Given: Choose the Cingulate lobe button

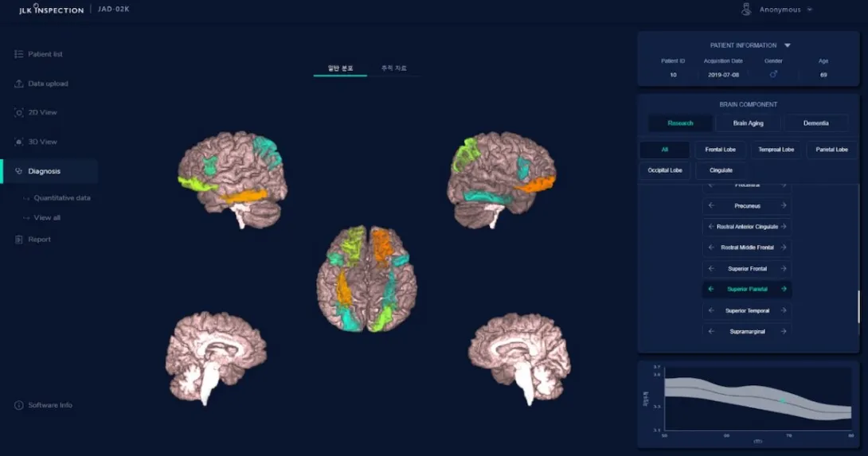Looking at the screenshot, I should 720,170.
